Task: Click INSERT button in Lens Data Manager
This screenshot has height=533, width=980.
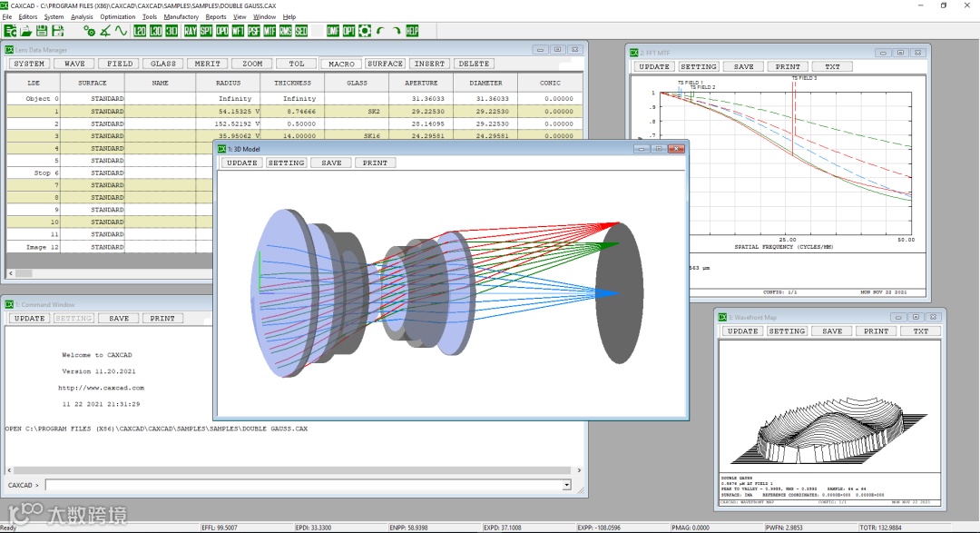Action: [x=429, y=64]
